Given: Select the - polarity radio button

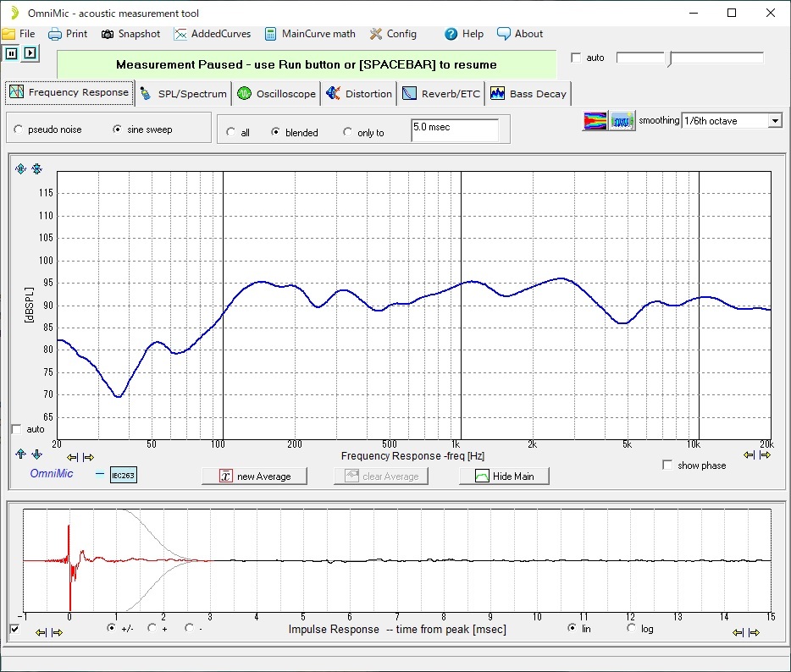Looking at the screenshot, I should coord(189,628).
